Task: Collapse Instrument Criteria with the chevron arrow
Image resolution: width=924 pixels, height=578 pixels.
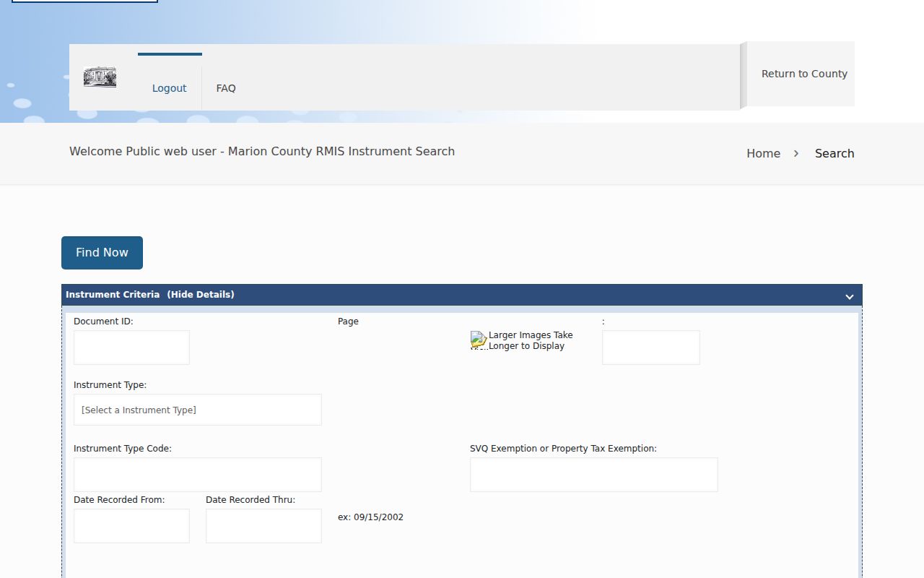Action: coord(850,296)
